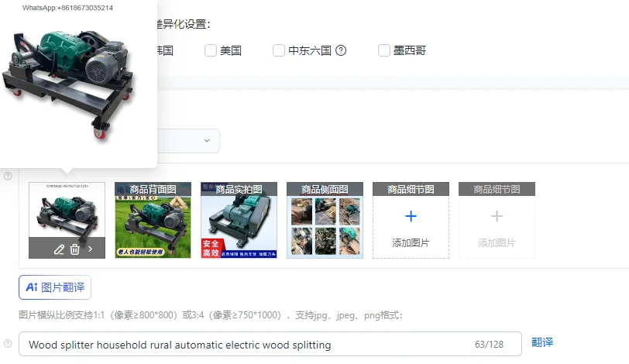The image size is (629, 364).
Task: Click the right arrow on first thumbnail
Action: (91, 249)
